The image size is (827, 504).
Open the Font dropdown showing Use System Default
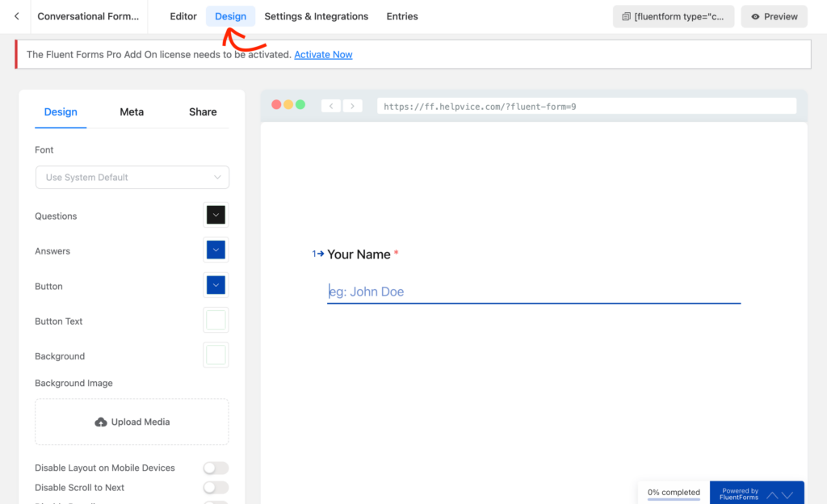coord(132,177)
